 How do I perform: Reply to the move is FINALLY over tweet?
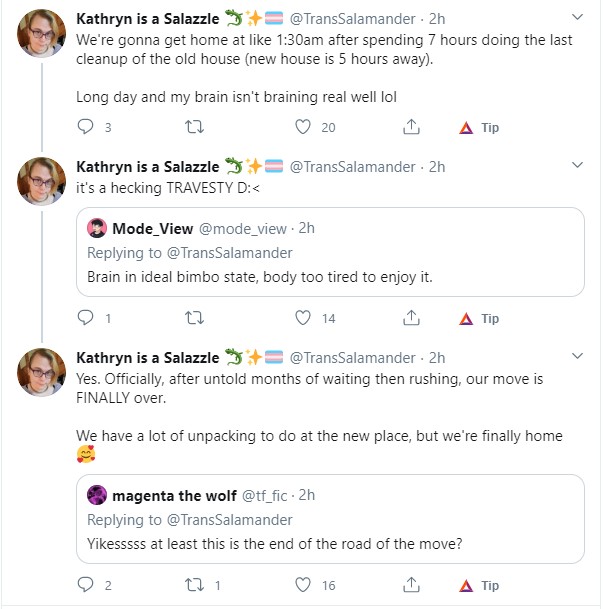coord(85,585)
